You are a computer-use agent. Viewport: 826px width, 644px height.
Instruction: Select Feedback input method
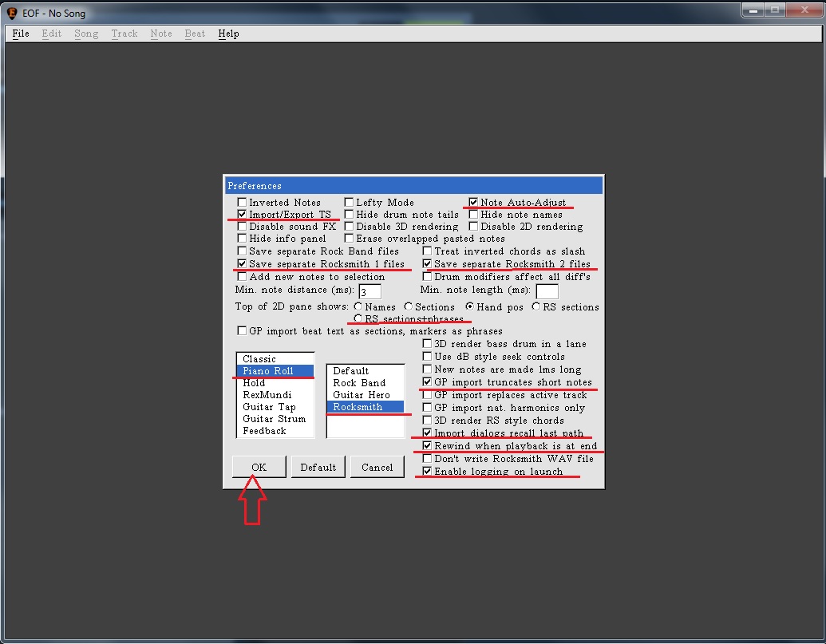[275, 431]
